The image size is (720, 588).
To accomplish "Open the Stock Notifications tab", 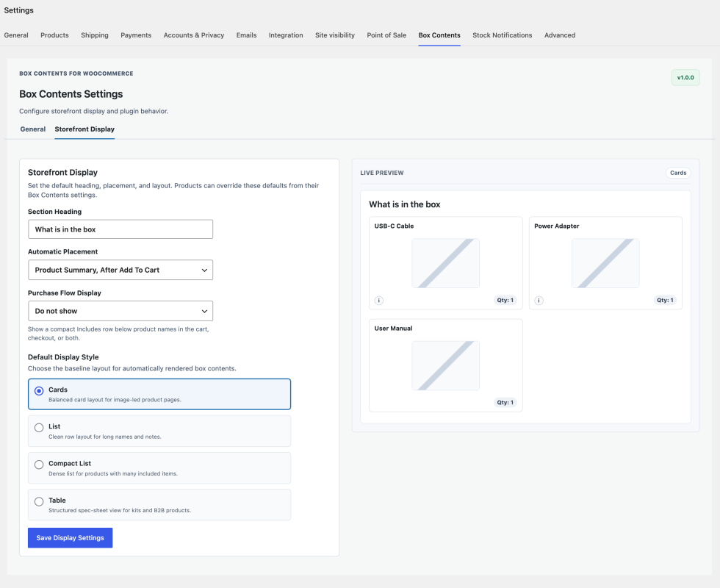I will click(x=503, y=35).
